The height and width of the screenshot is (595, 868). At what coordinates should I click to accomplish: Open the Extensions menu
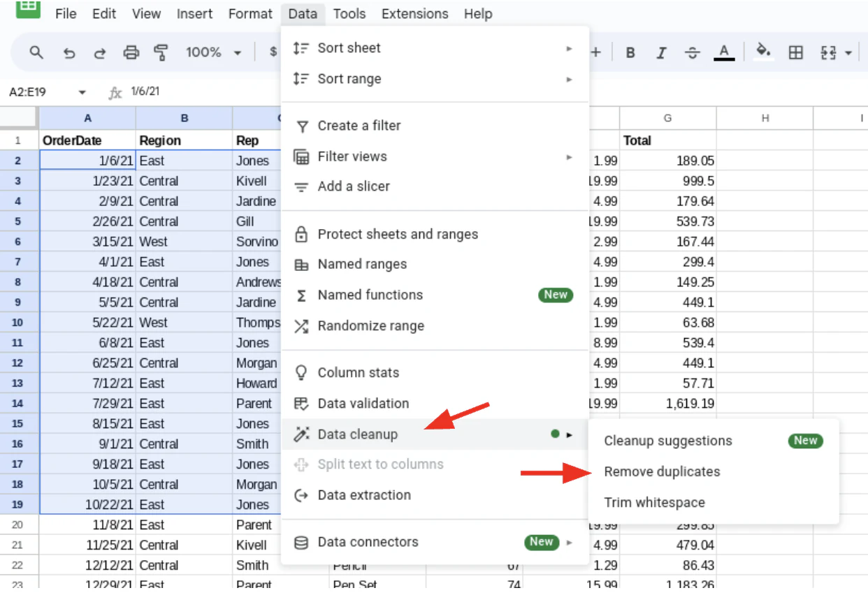coord(415,13)
